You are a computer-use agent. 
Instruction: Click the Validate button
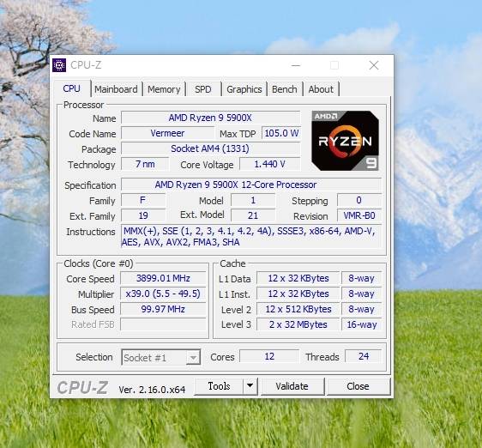pos(292,386)
